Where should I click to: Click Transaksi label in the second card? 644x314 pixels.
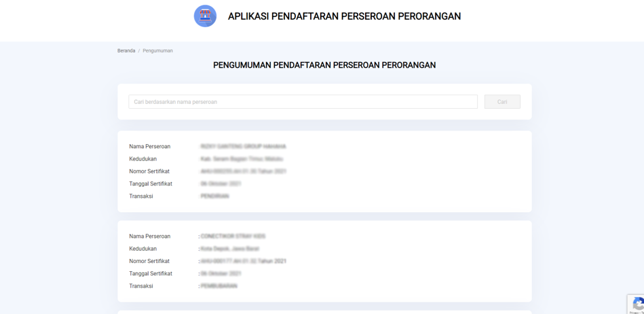coord(141,286)
